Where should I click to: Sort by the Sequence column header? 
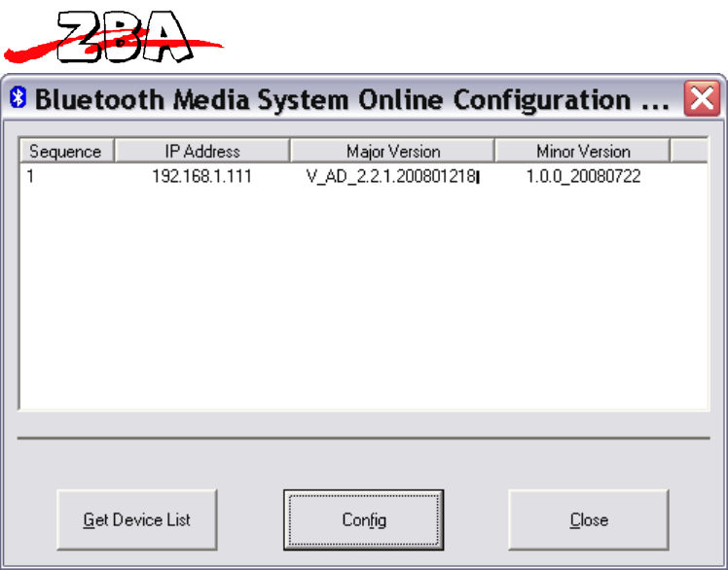tap(66, 151)
